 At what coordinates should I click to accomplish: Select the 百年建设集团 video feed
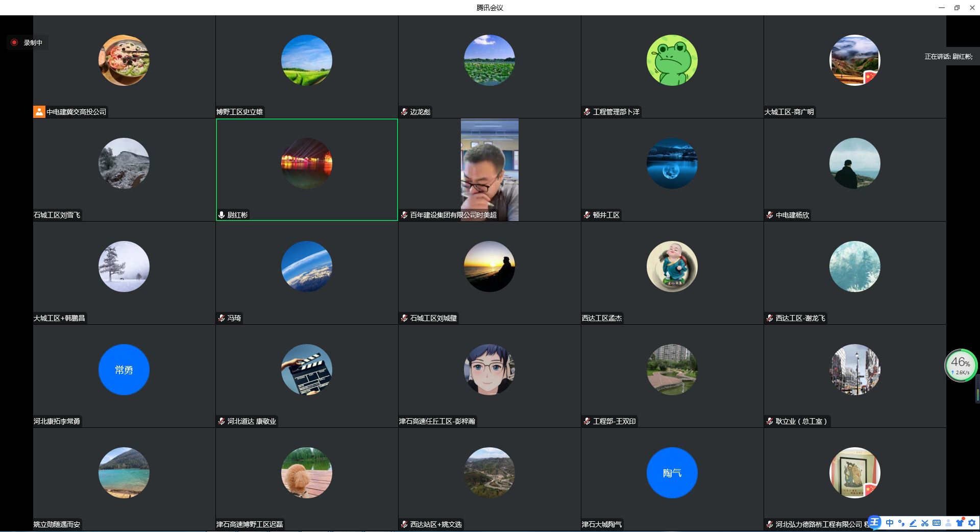tap(489, 170)
